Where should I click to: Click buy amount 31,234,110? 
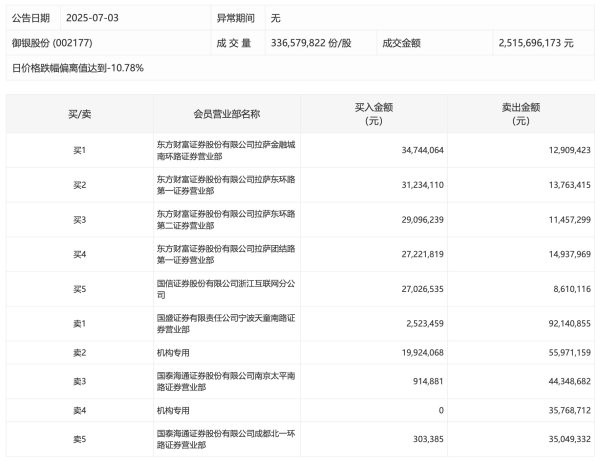pos(422,185)
